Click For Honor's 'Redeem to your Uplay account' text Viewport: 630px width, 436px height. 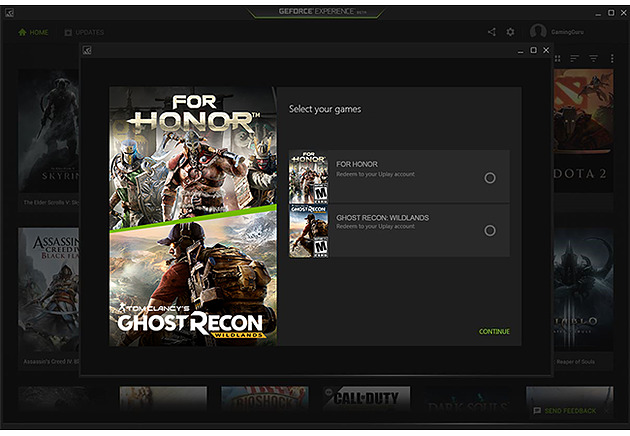pos(375,174)
